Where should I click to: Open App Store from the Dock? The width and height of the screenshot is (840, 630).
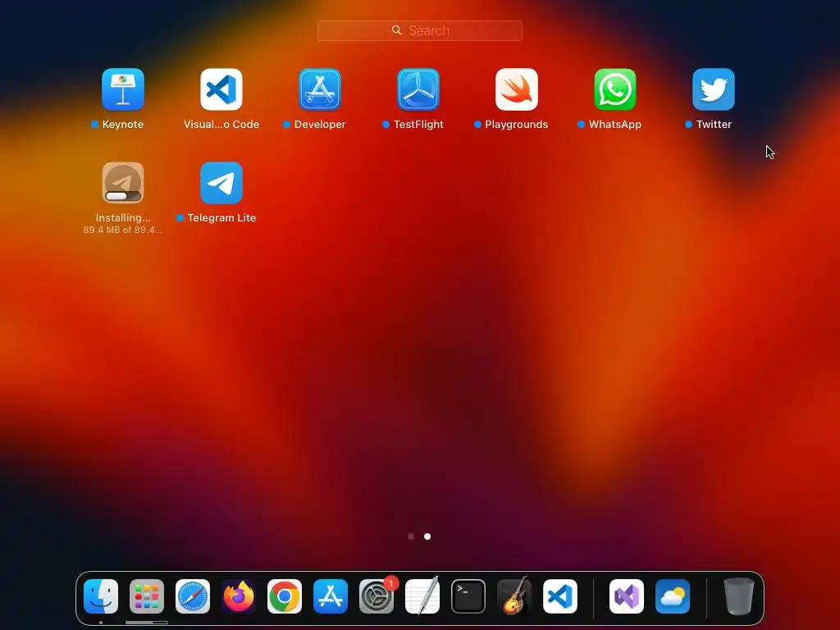[331, 596]
